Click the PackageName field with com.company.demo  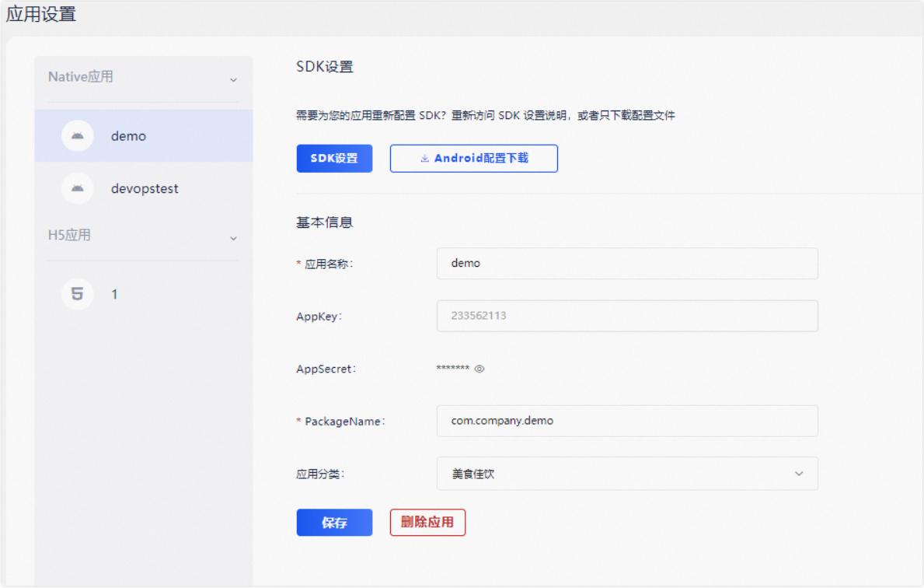pyautogui.click(x=627, y=421)
